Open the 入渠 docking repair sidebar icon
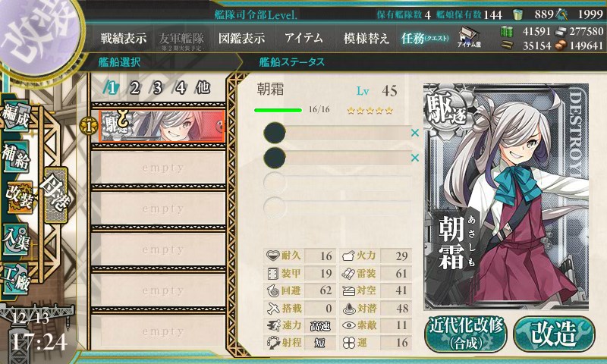 click(x=15, y=240)
